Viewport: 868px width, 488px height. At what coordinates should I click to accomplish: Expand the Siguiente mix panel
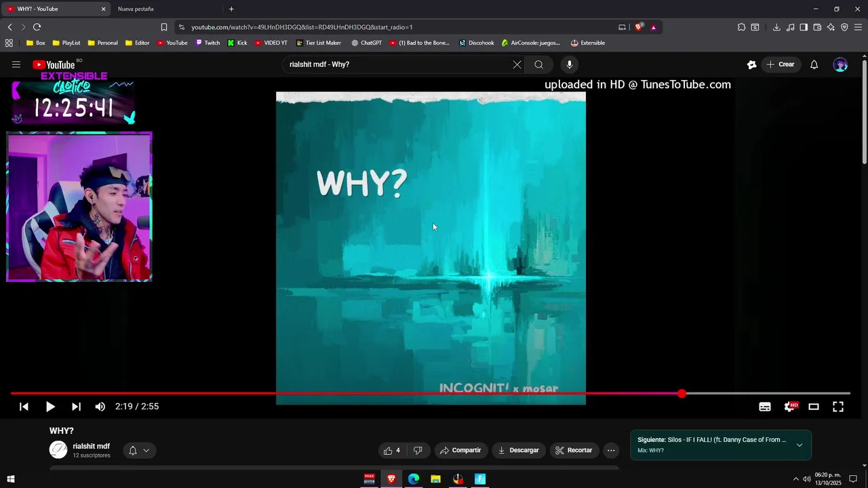pos(800,445)
